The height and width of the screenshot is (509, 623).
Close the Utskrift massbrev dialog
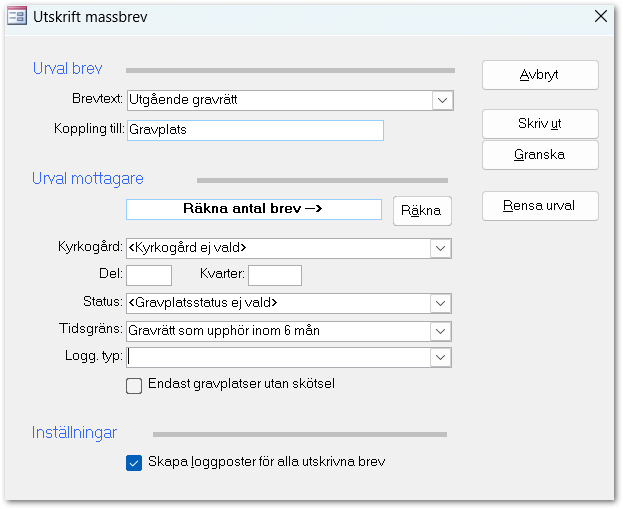pyautogui.click(x=600, y=16)
